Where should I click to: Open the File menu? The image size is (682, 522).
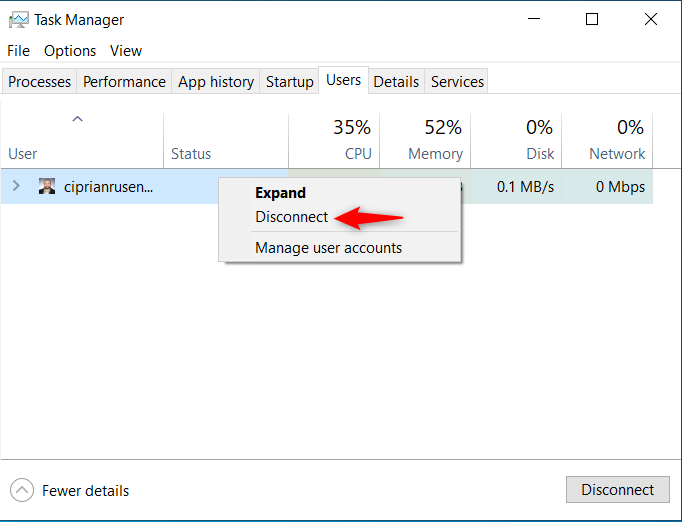coord(18,51)
